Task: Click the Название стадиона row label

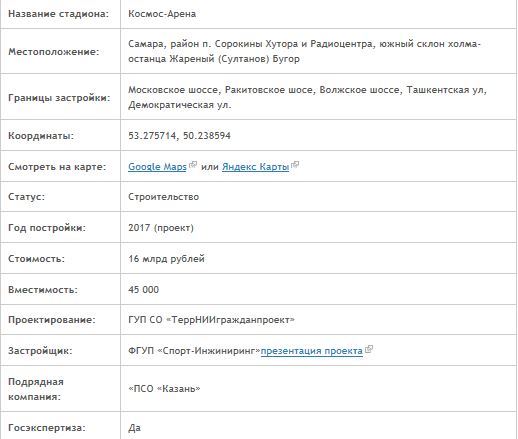Action: pos(59,14)
